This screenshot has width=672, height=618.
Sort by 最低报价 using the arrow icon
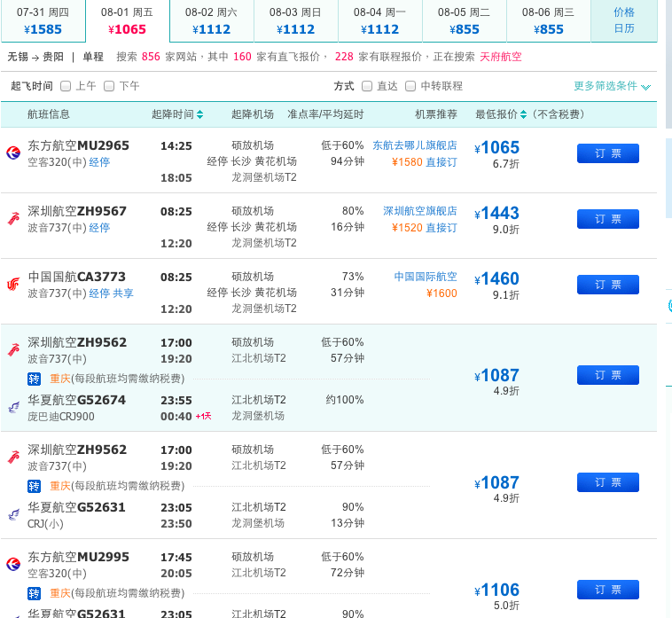(524, 114)
